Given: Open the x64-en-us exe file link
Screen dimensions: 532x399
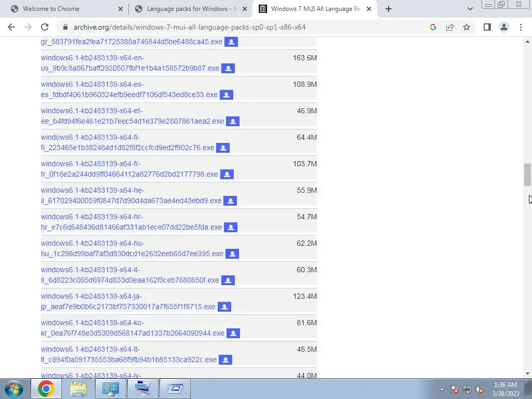Looking at the screenshot, I should pyautogui.click(x=130, y=63).
